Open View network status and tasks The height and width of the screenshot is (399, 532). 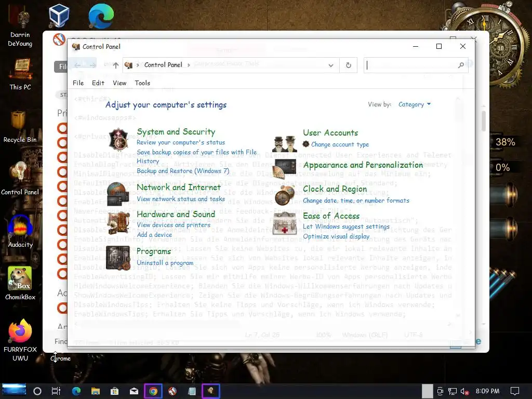[x=180, y=199]
